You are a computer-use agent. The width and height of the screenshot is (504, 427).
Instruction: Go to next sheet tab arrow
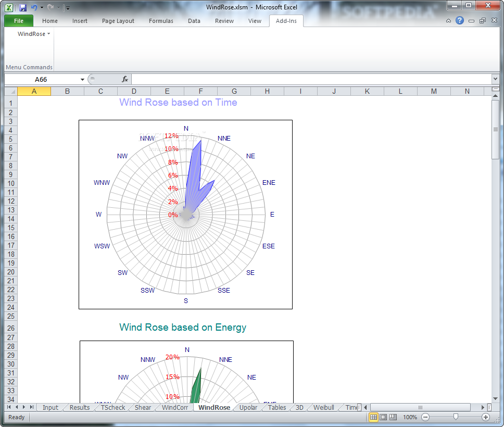click(24, 407)
